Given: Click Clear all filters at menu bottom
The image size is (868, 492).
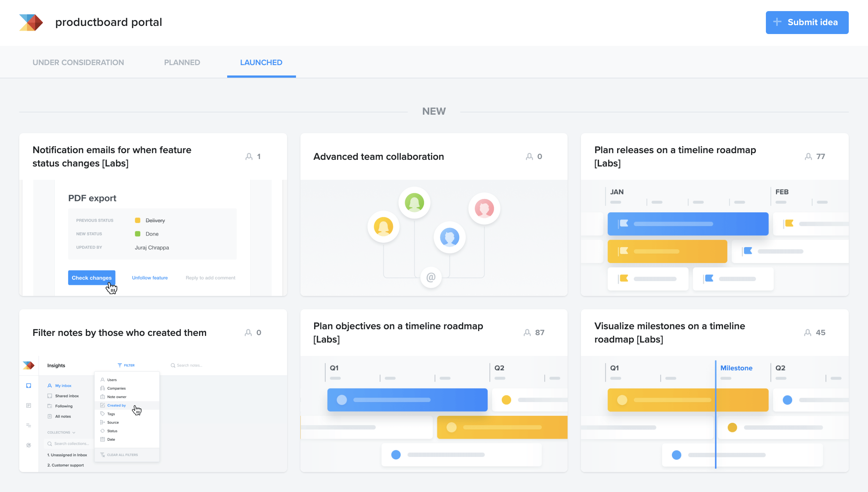Looking at the screenshot, I should click(122, 455).
